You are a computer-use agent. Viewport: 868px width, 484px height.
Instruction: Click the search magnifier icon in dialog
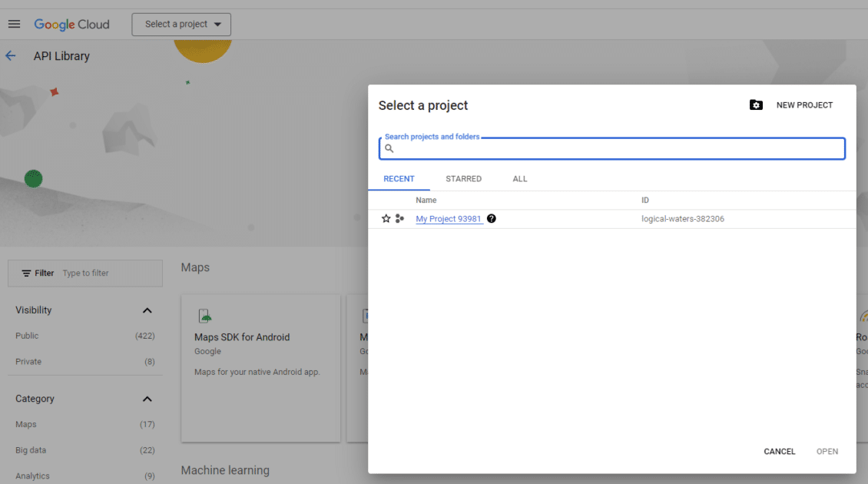pos(389,149)
